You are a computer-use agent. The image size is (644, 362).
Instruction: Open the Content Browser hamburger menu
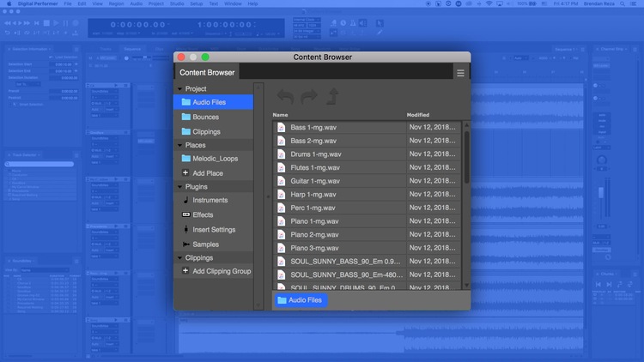pyautogui.click(x=460, y=74)
